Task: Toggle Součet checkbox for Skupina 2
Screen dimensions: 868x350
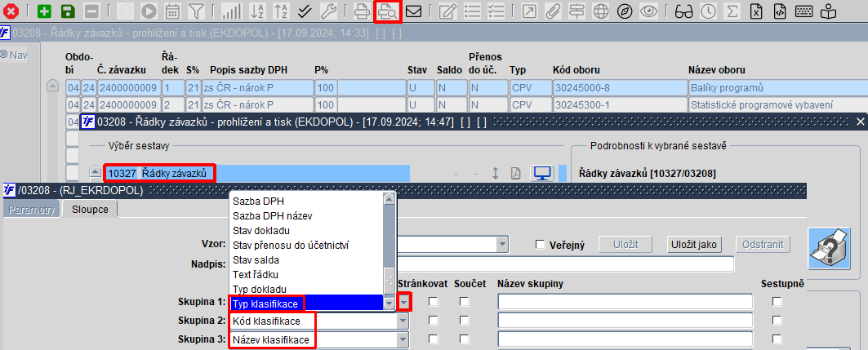Action: (464, 320)
